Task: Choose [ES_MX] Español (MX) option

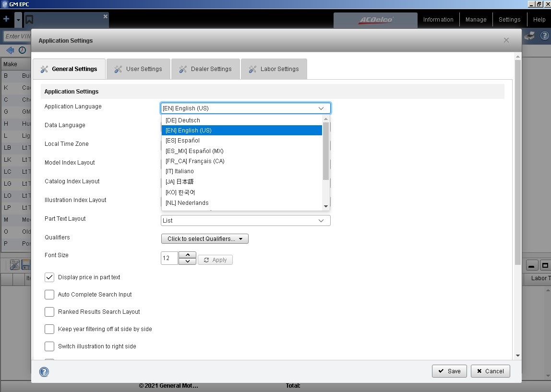Action: tap(242, 151)
